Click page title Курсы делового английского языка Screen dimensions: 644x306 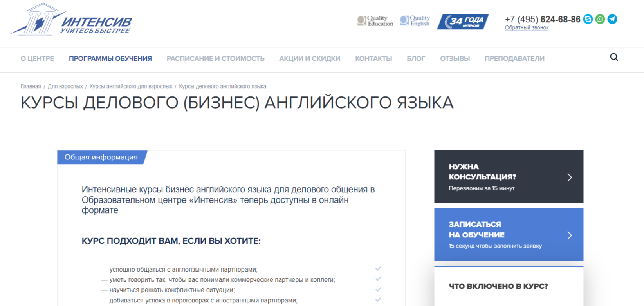[x=237, y=103]
